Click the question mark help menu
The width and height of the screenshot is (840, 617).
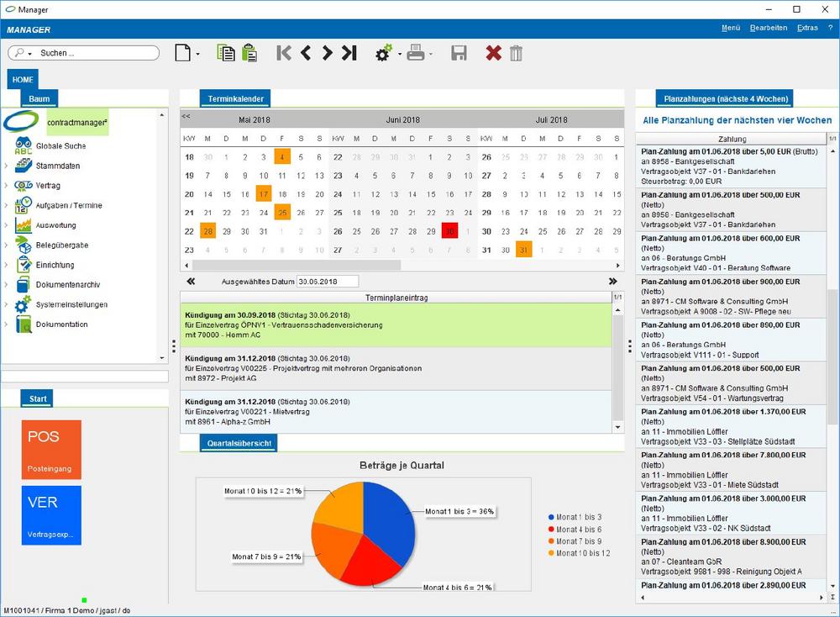[x=831, y=28]
